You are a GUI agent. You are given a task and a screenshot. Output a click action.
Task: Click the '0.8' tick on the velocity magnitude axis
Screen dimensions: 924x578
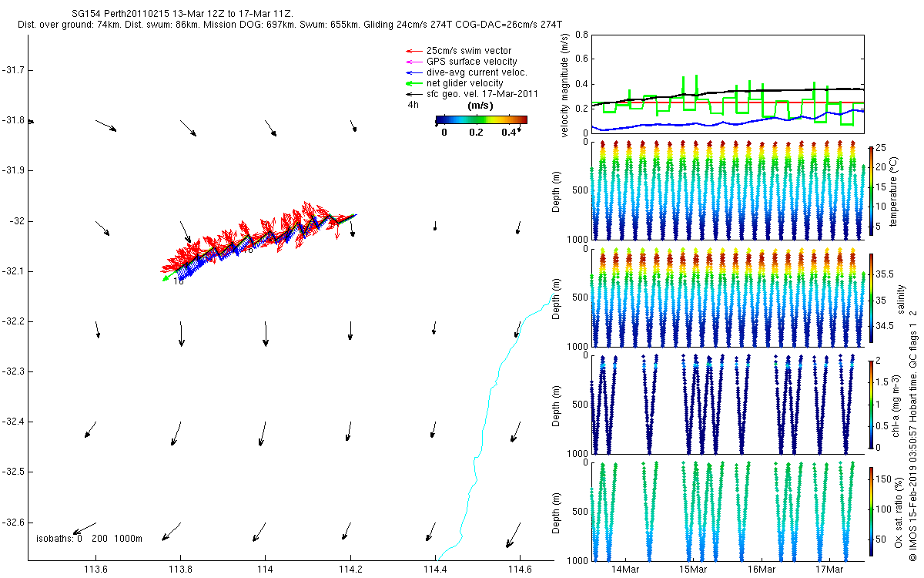point(581,35)
